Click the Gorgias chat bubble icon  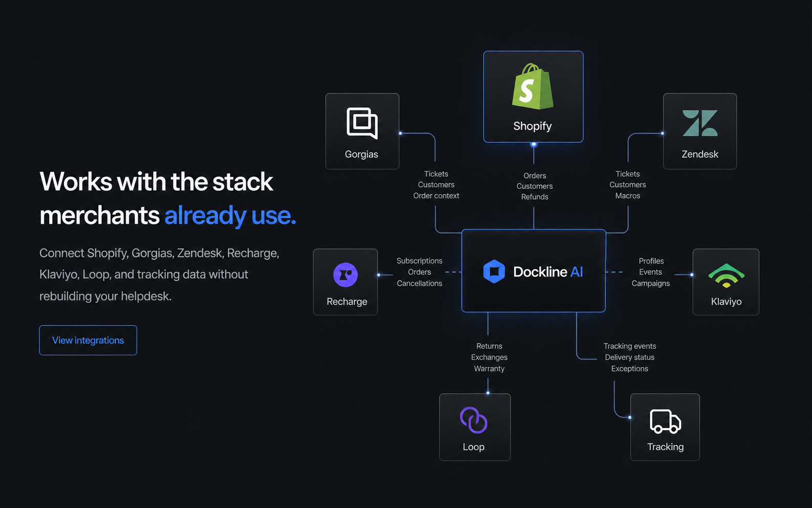pyautogui.click(x=362, y=123)
